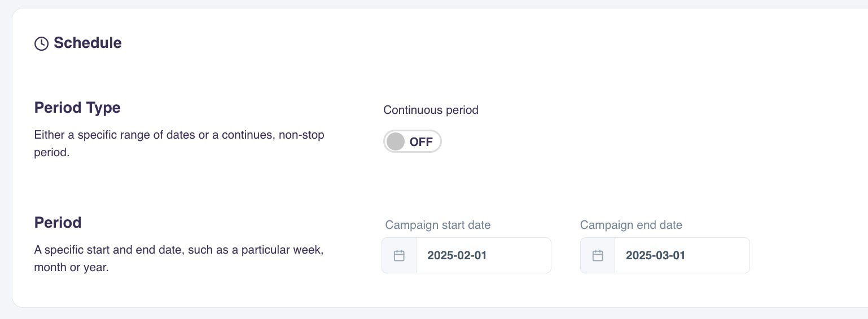The height and width of the screenshot is (319, 868).
Task: Click the Period heading
Action: click(x=58, y=223)
